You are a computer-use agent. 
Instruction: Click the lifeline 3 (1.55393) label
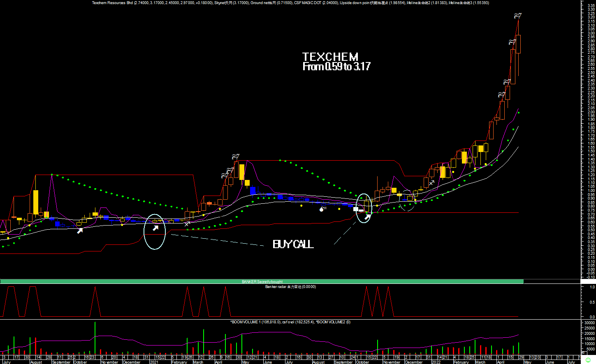coord(469,3)
